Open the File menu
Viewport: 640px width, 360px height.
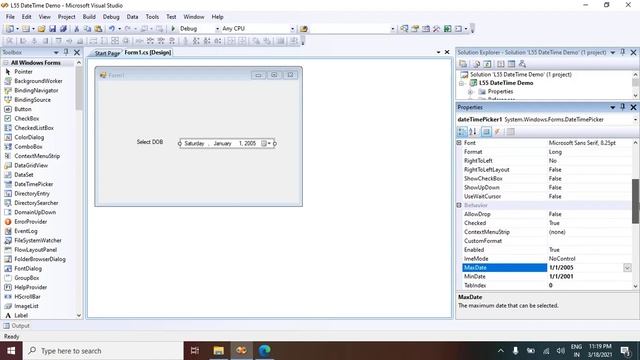pyautogui.click(x=10, y=17)
